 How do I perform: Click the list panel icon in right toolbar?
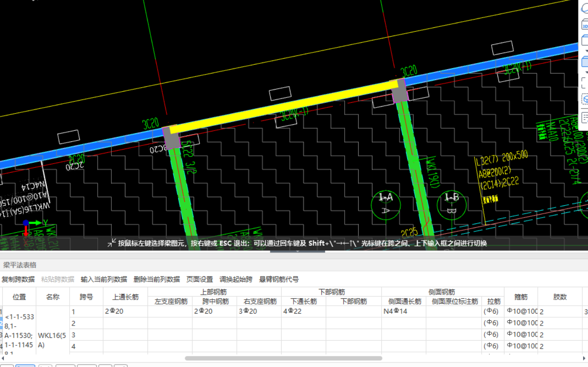tap(584, 118)
